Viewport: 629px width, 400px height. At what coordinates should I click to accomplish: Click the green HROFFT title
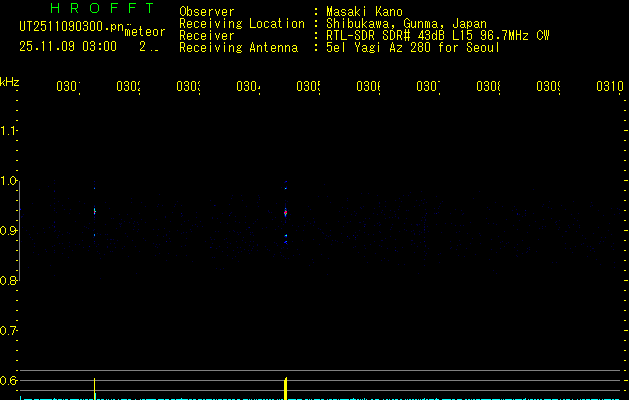(x=103, y=8)
